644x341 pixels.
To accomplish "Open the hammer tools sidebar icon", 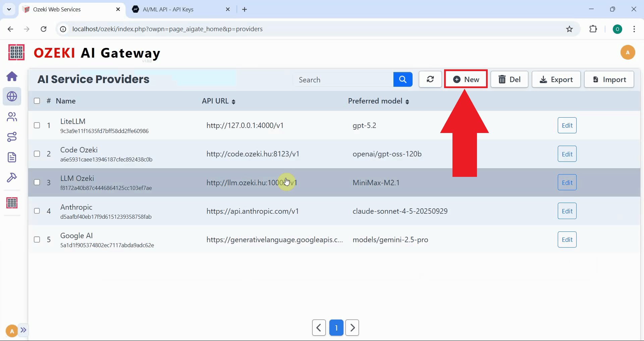I will point(12,177).
